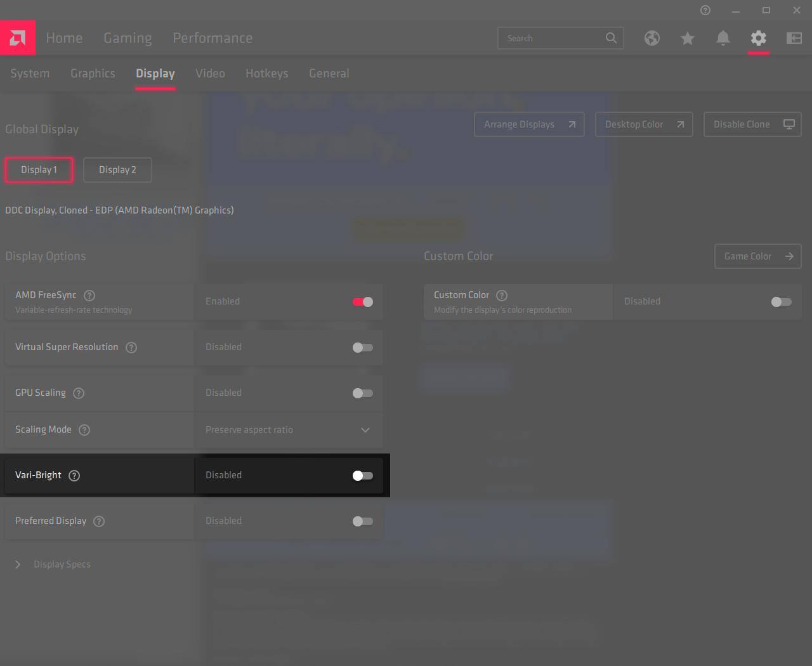The image size is (812, 666).
Task: Click the Game Color button
Action: pyautogui.click(x=757, y=256)
